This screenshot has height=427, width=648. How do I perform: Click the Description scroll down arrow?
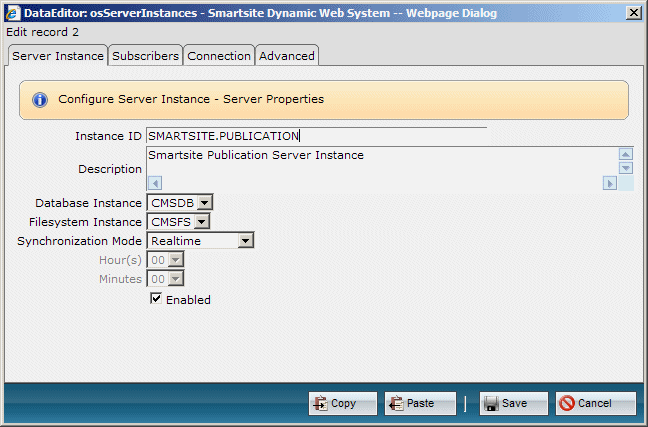[x=626, y=168]
